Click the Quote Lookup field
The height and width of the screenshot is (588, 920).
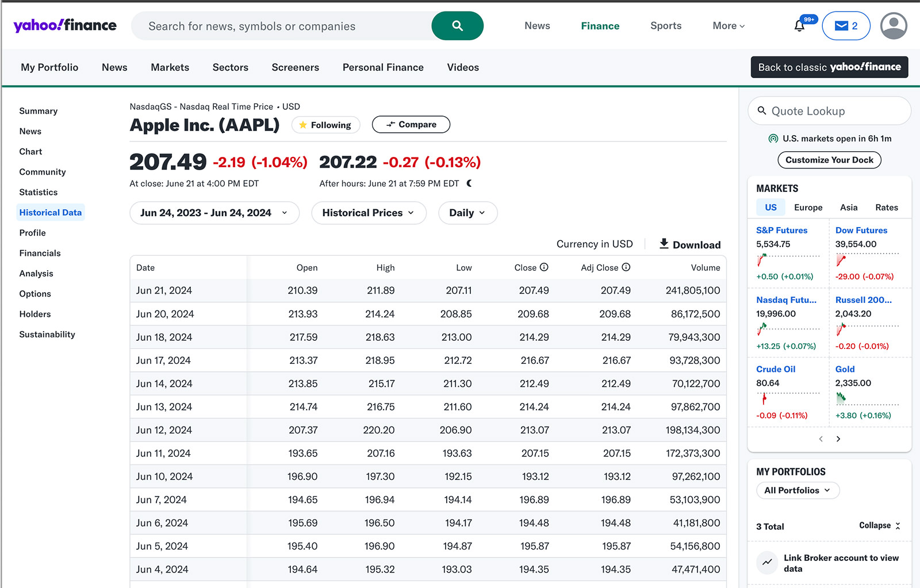point(829,111)
